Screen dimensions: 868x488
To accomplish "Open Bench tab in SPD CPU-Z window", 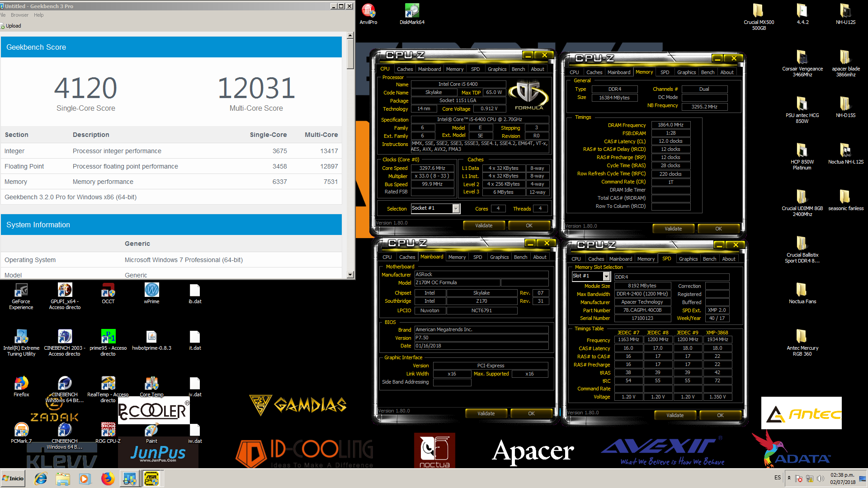I will [709, 259].
